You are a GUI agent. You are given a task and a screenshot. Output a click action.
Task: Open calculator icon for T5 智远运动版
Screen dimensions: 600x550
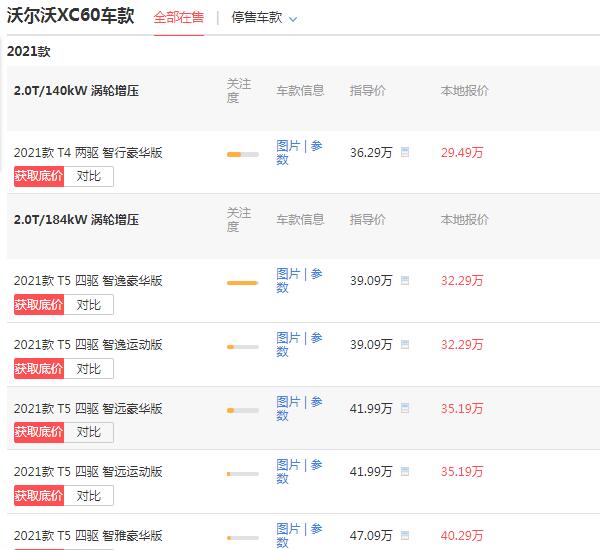(x=405, y=472)
